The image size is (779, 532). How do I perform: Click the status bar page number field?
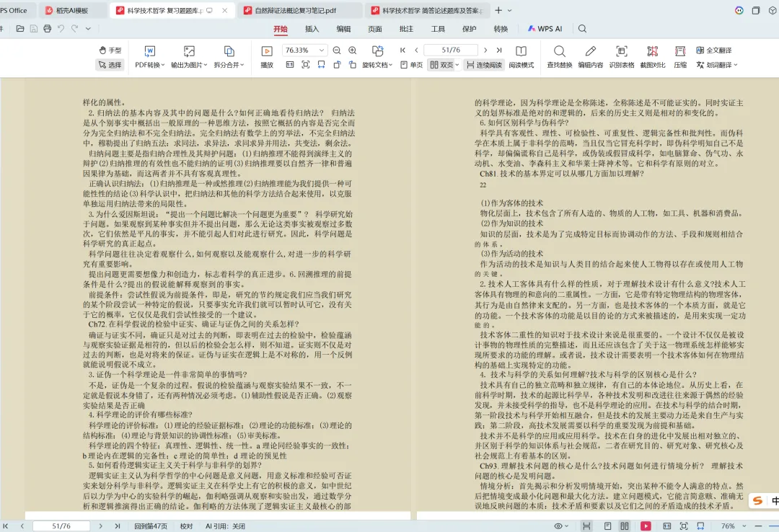[61, 526]
